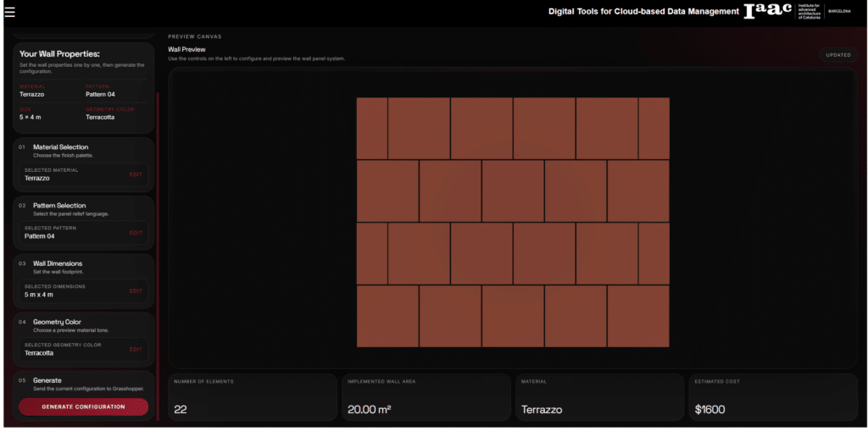Open the Geometry Color step header
This screenshot has width=868, height=431.
click(x=56, y=322)
